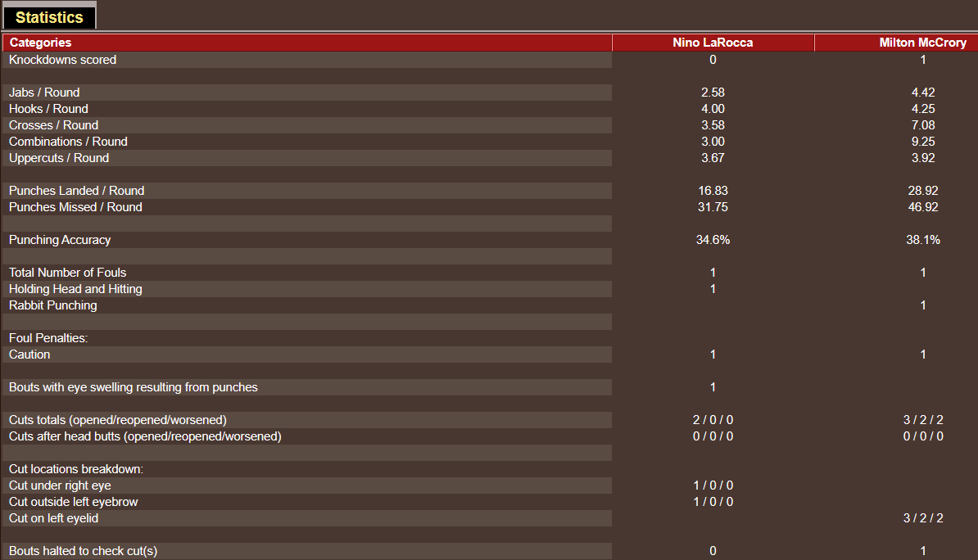Click the Jabs / Round row label

(44, 93)
